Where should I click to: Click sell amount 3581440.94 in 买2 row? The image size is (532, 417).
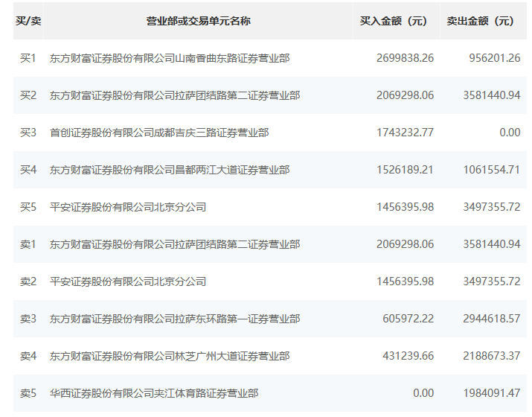[492, 95]
